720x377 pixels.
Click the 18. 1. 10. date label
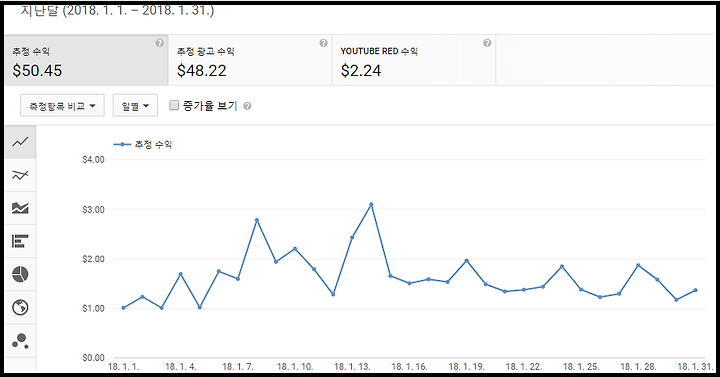295,367
